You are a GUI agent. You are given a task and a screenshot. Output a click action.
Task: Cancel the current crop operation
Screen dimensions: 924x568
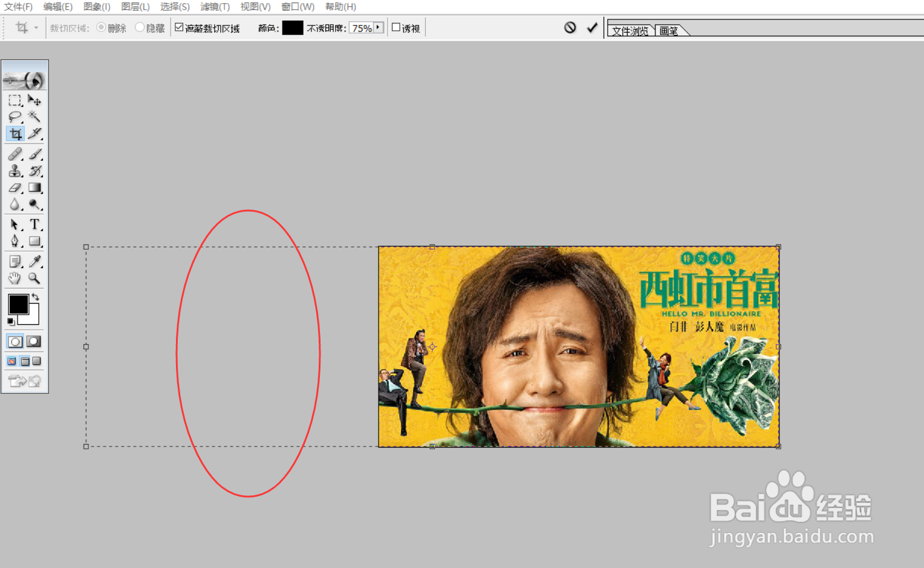(x=570, y=27)
